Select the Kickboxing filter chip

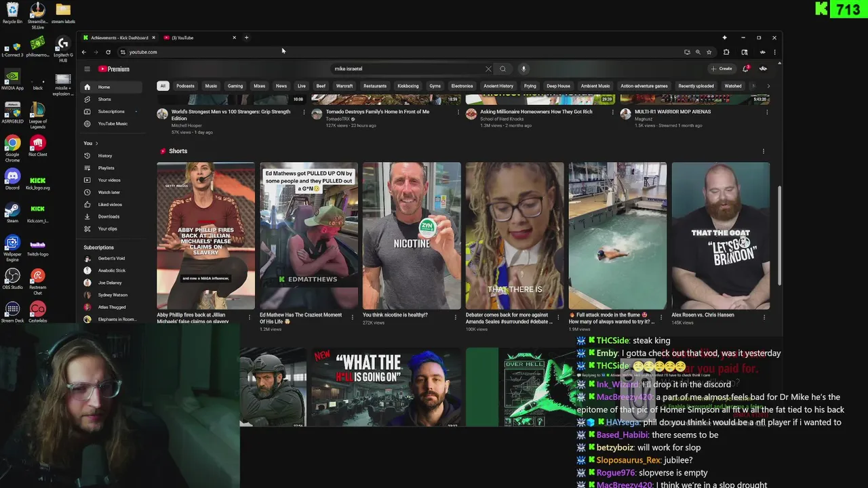pos(408,86)
